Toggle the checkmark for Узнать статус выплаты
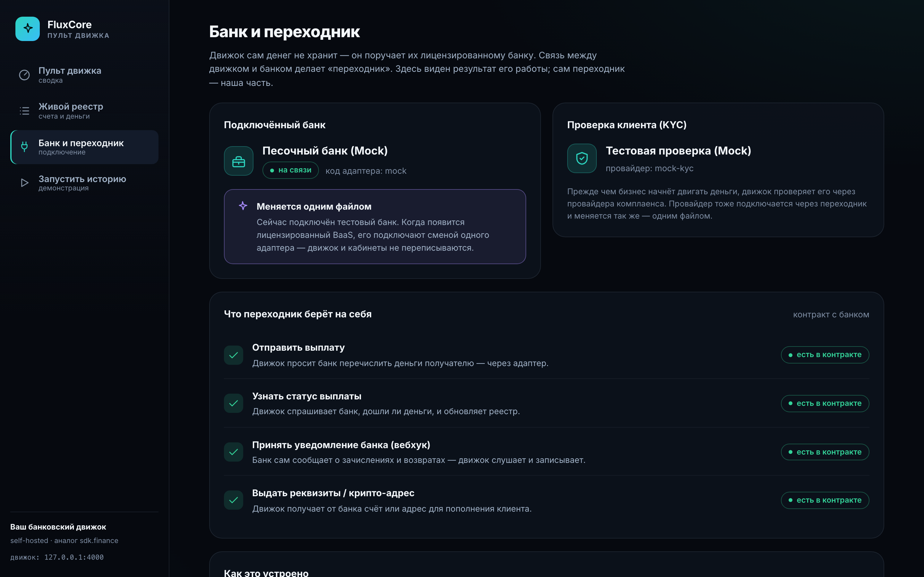Image resolution: width=924 pixels, height=577 pixels. click(234, 403)
